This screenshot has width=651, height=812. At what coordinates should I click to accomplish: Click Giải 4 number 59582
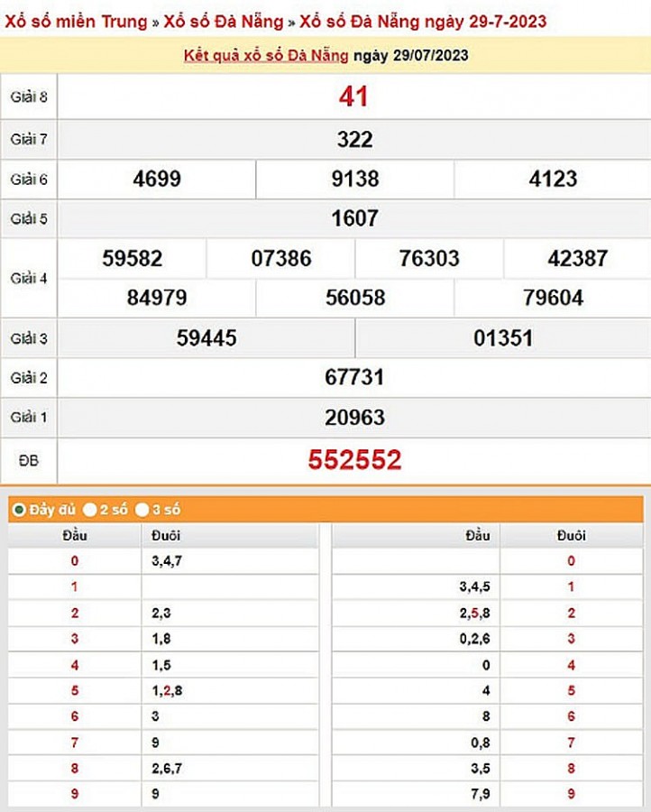click(x=133, y=259)
